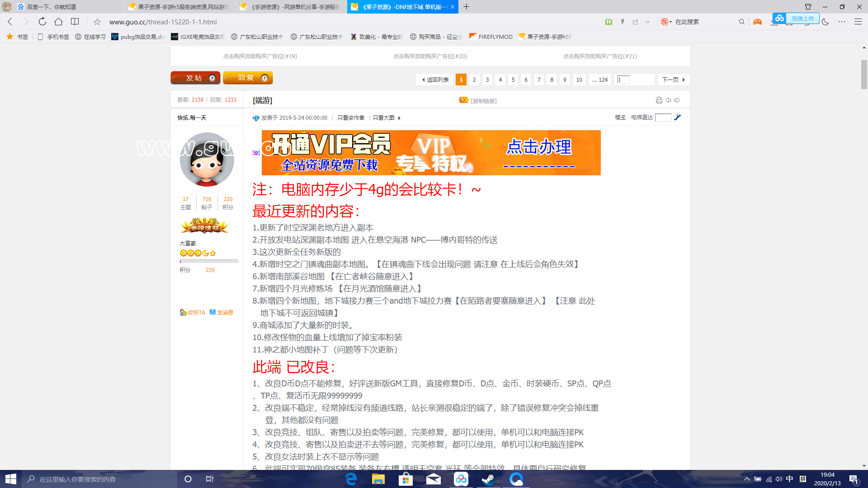This screenshot has width=868, height=488.
Task: Go to page 5 of thread
Action: pos(513,80)
